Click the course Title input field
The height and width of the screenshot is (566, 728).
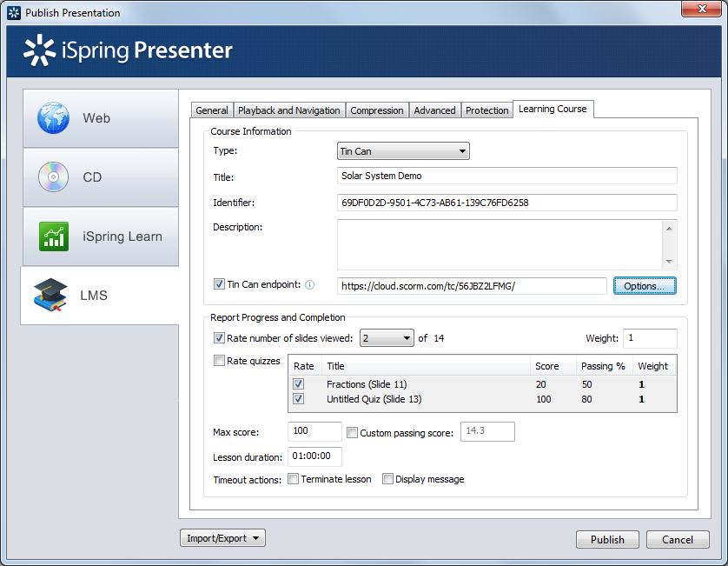[507, 176]
